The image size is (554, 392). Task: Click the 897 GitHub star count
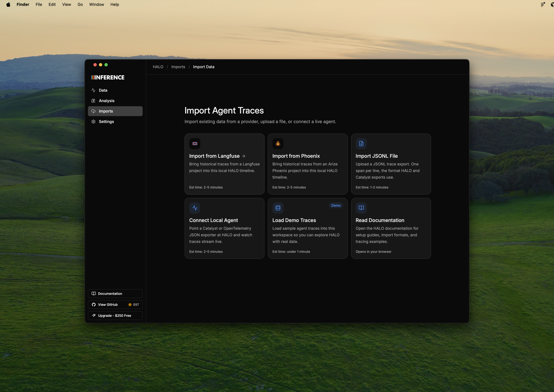136,305
